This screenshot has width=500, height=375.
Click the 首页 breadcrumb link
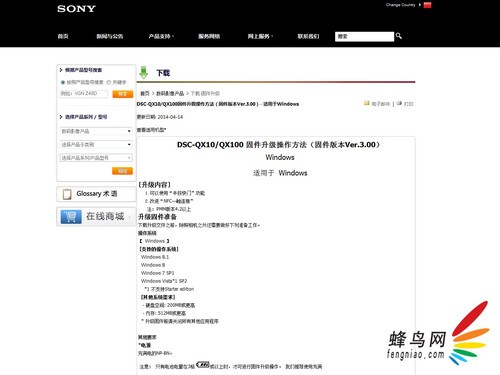coord(145,94)
